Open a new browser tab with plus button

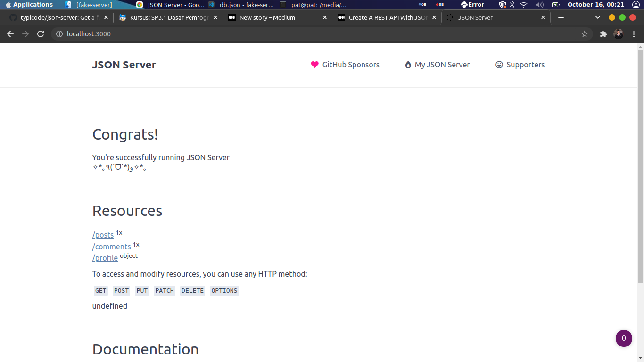[x=561, y=17]
